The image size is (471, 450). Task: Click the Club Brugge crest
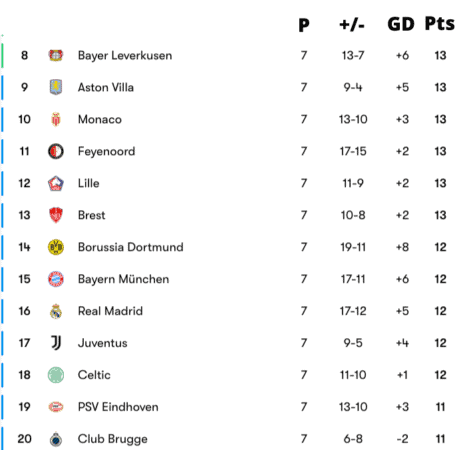pyautogui.click(x=56, y=439)
